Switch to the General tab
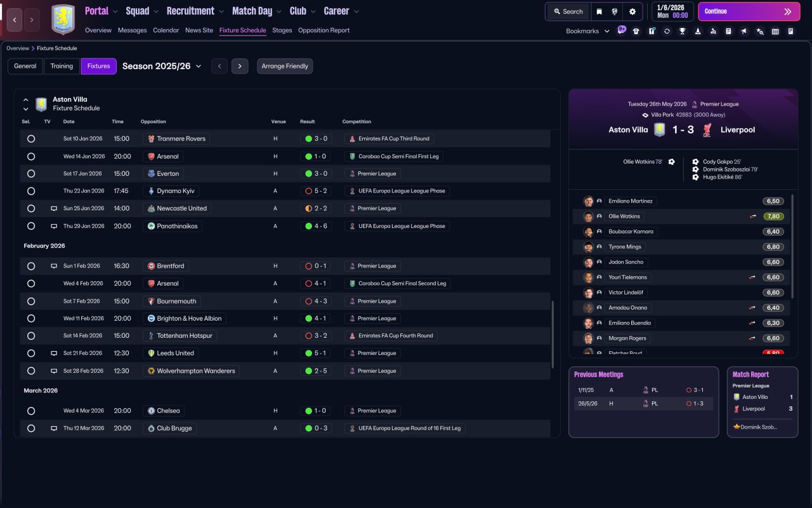812x508 pixels. pos(25,66)
